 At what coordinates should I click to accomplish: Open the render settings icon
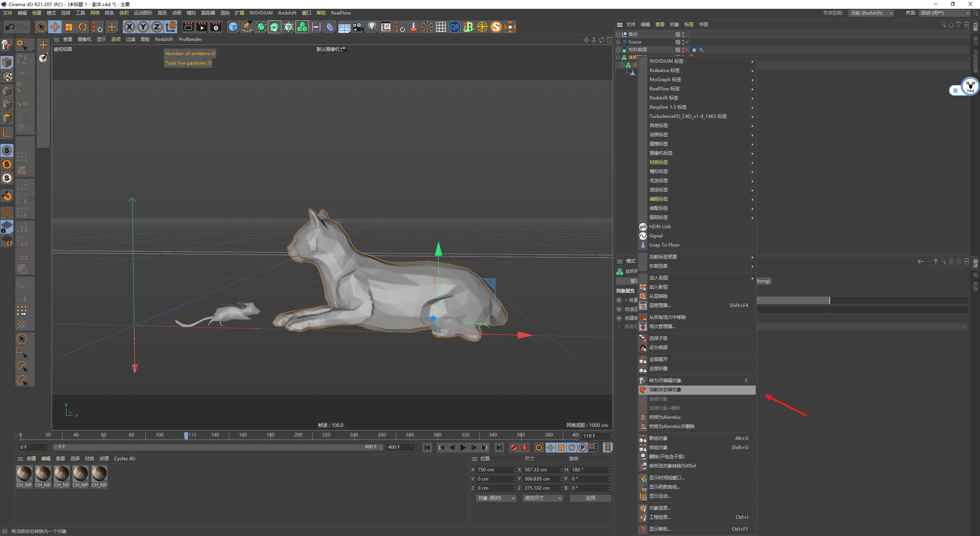[x=216, y=27]
